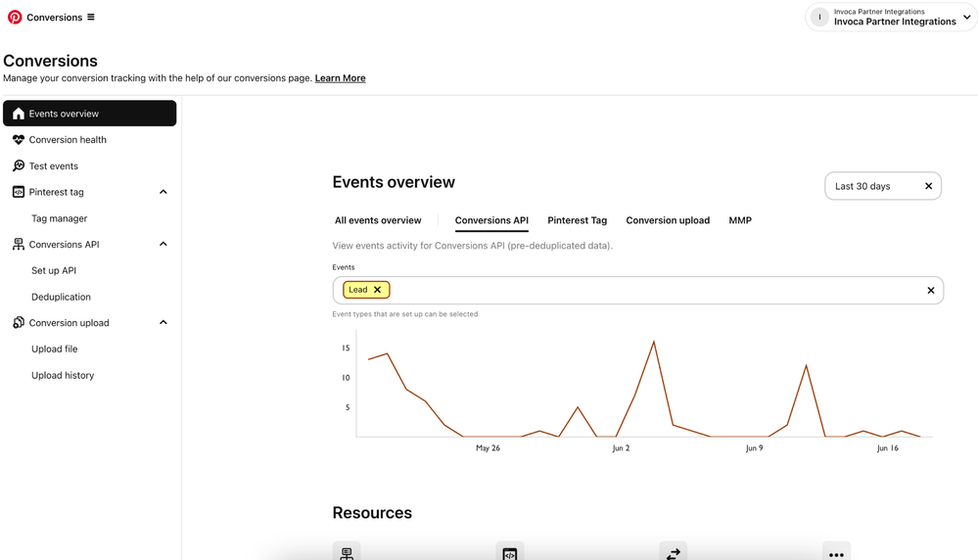
Task: Click the three-dots resource icon
Action: (836, 552)
